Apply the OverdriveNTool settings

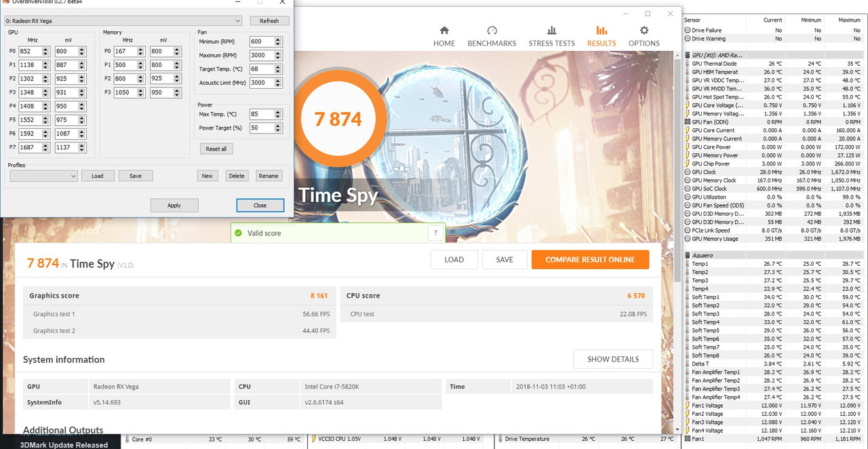tap(174, 205)
